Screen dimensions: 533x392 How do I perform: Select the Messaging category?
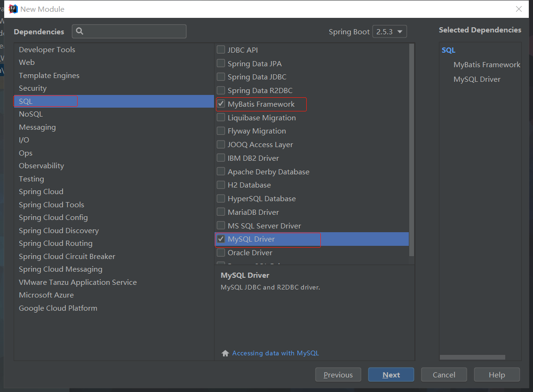point(114,127)
